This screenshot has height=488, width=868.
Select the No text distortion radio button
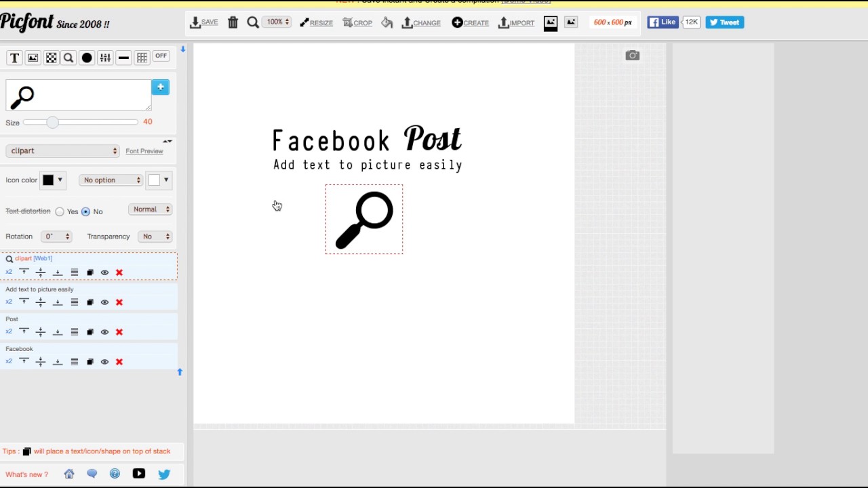coord(85,211)
